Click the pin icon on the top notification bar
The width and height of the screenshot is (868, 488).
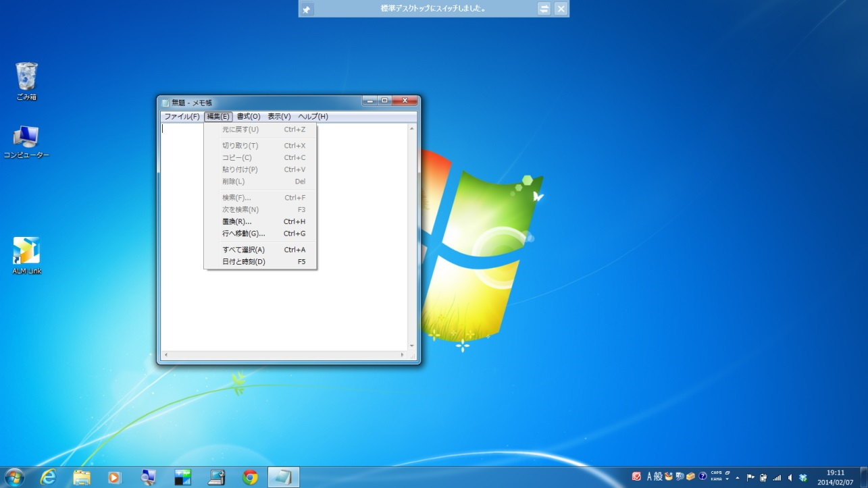coord(307,9)
